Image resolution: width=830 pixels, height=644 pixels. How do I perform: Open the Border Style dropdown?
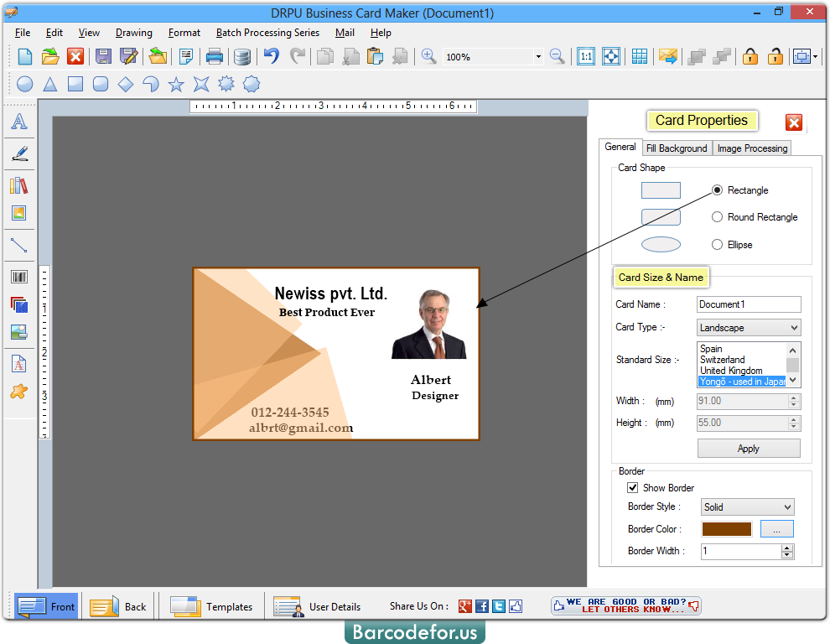[787, 506]
